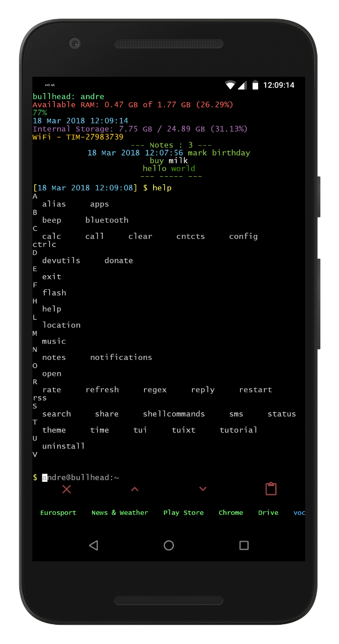Launch Chrome from suggestions bar

[231, 512]
